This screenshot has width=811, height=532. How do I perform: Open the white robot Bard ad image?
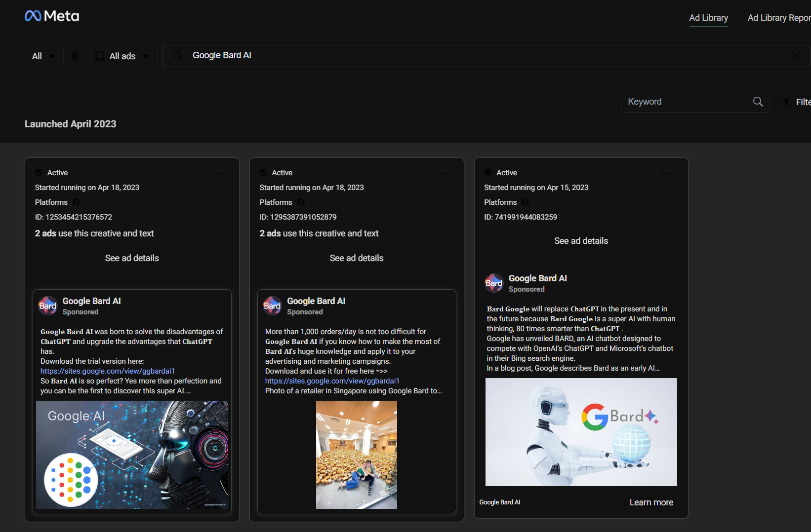pos(581,432)
